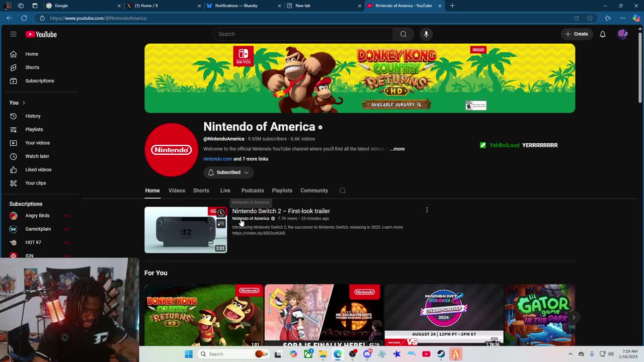Image resolution: width=644 pixels, height=362 pixels.
Task: Open the Donkey Kong Country Returns video thumbnail
Action: click(204, 316)
